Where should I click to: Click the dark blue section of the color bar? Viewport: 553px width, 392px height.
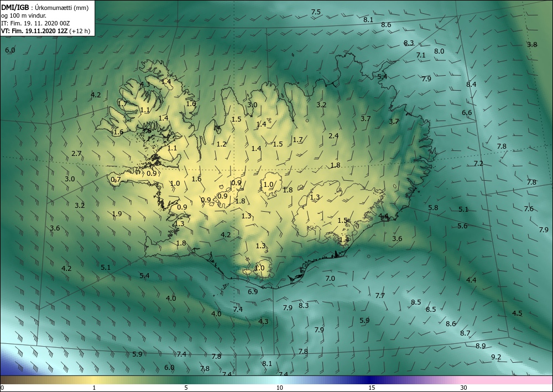click(368, 380)
